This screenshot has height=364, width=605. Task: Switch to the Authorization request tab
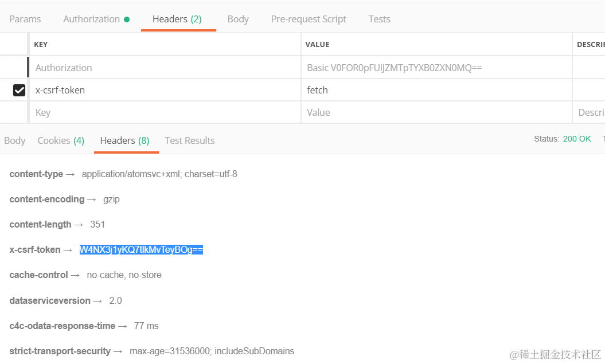tap(96, 19)
